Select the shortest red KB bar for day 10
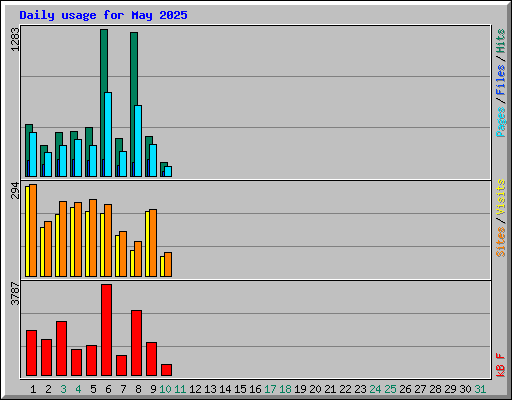Image resolution: width=512 pixels, height=400 pixels. (x=167, y=370)
